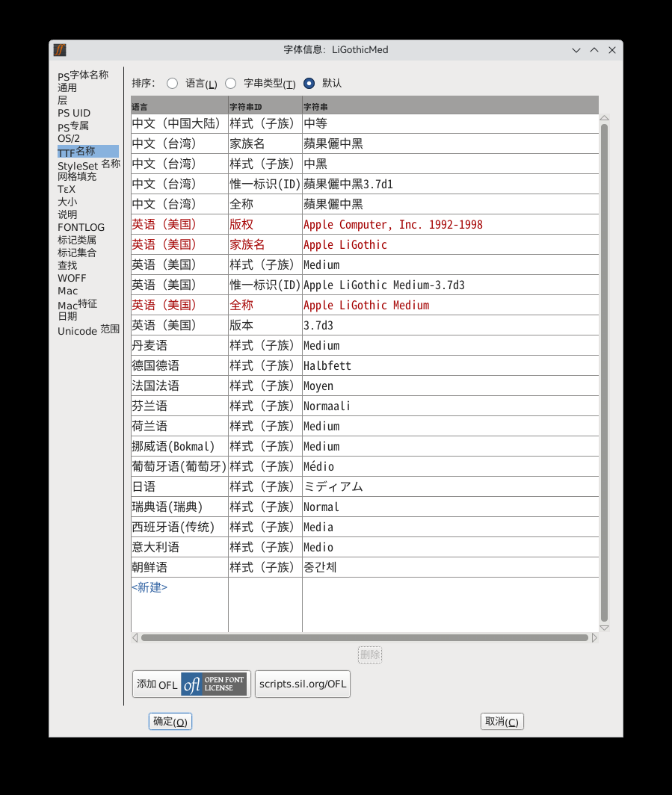
Task: Open the 日期 section
Action: pos(67,316)
